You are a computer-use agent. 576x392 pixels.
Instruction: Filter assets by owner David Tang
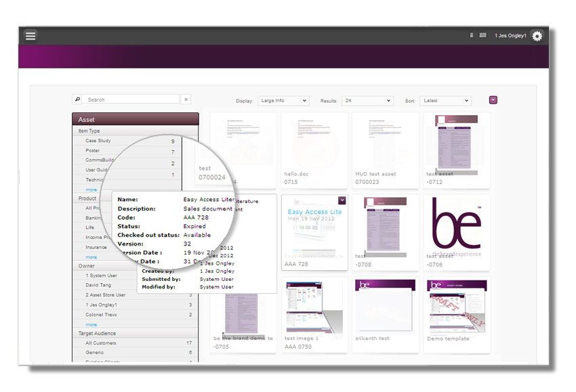(98, 286)
